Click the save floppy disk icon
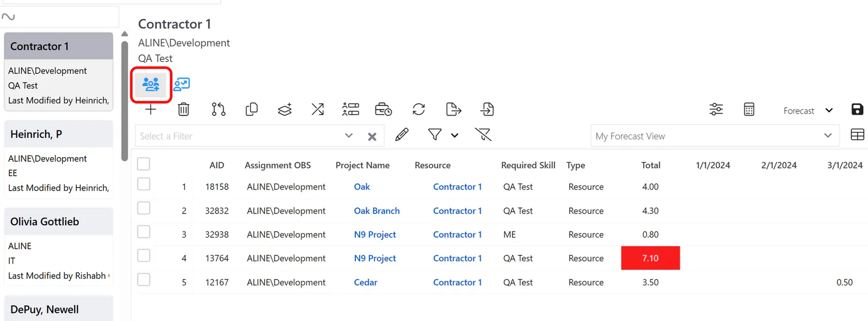 point(857,110)
